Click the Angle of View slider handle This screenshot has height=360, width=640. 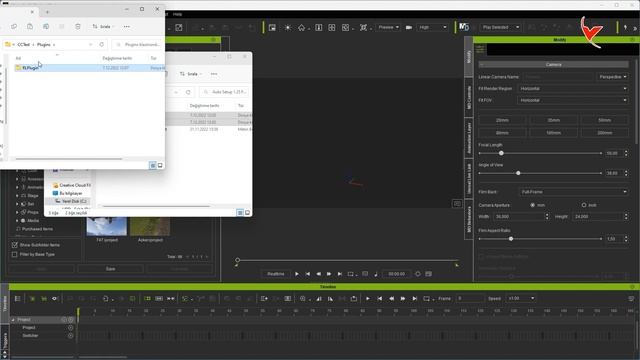point(518,173)
